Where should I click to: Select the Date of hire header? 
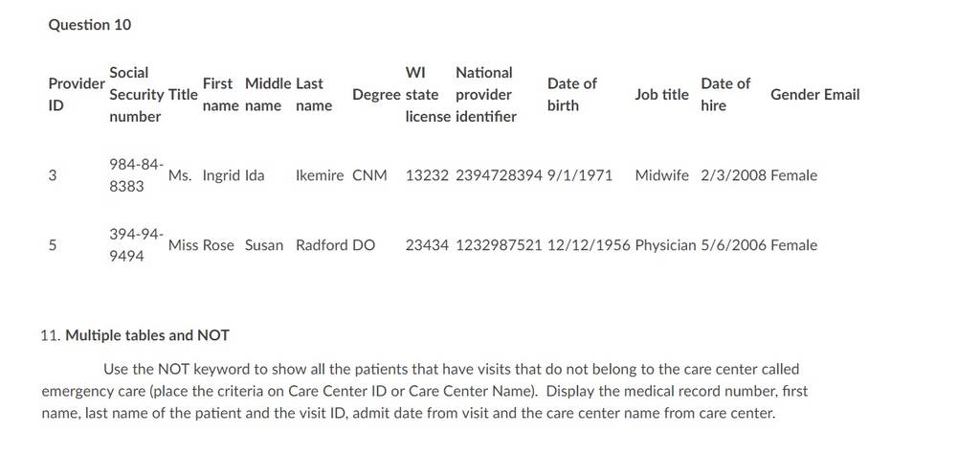pos(725,95)
